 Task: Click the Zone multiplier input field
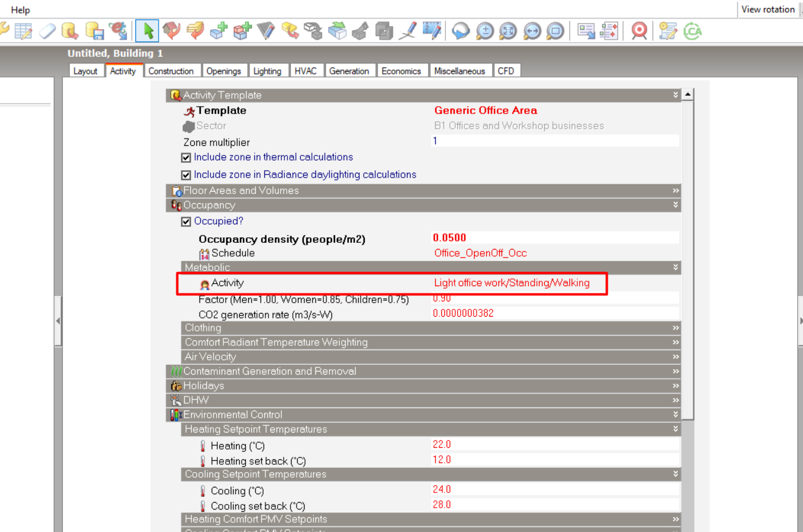(x=555, y=141)
